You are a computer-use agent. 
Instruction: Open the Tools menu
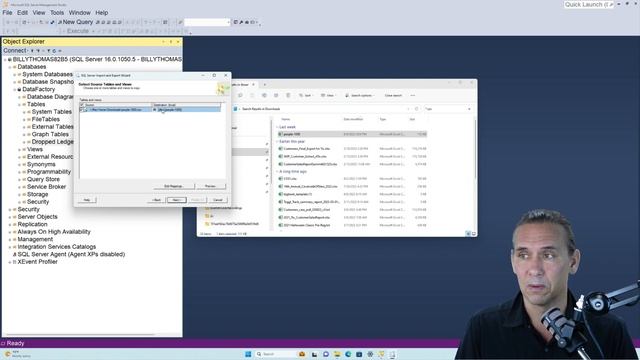57,13
